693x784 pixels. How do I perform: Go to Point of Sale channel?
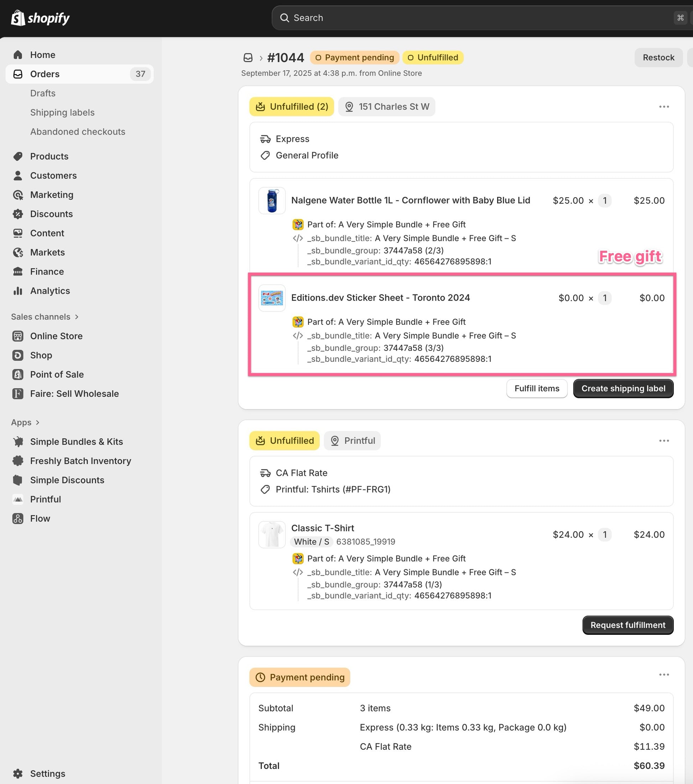pyautogui.click(x=57, y=374)
